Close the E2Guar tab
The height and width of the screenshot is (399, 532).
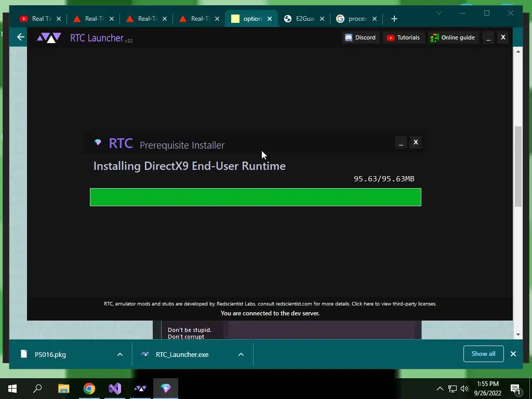click(x=322, y=19)
